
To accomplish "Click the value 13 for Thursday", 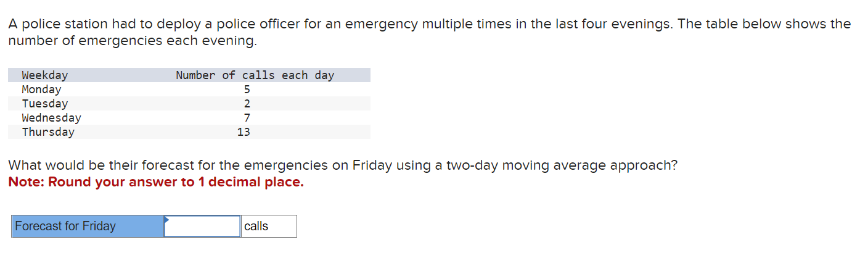I will pyautogui.click(x=244, y=131).
